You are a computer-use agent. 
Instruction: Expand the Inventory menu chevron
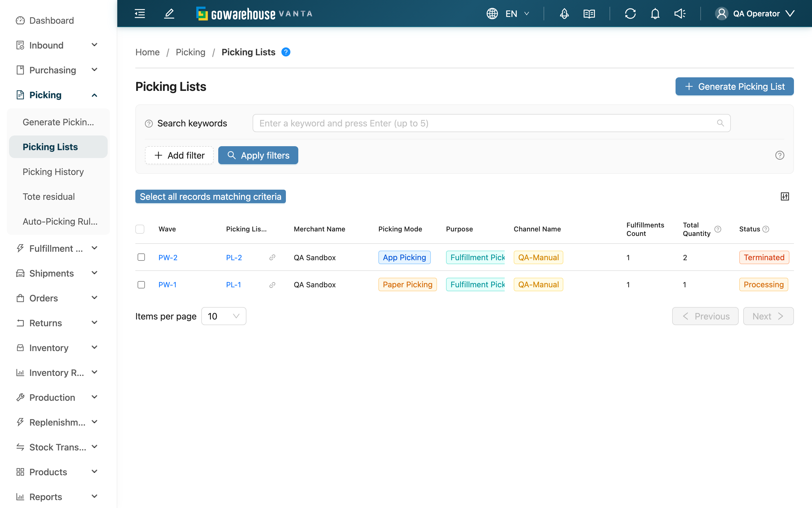[95, 347]
